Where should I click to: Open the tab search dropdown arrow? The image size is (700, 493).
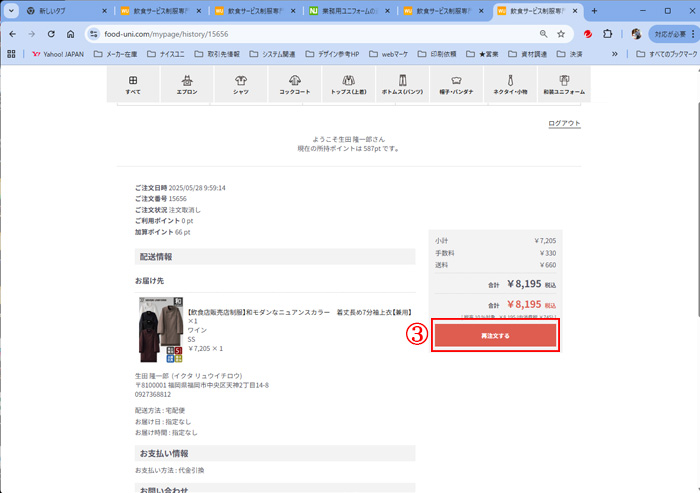(x=11, y=11)
